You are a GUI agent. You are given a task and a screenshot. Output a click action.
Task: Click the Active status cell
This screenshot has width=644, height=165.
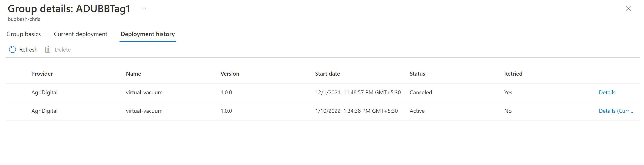click(x=417, y=111)
